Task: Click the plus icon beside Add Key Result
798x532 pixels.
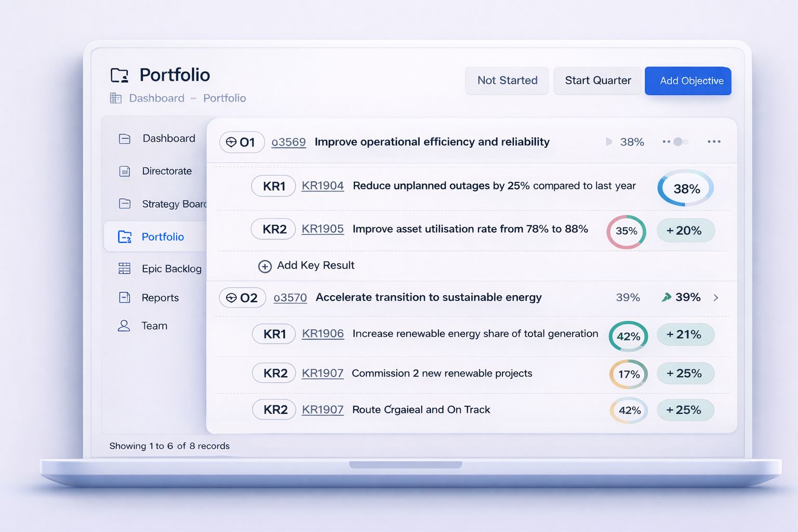Action: (x=265, y=265)
